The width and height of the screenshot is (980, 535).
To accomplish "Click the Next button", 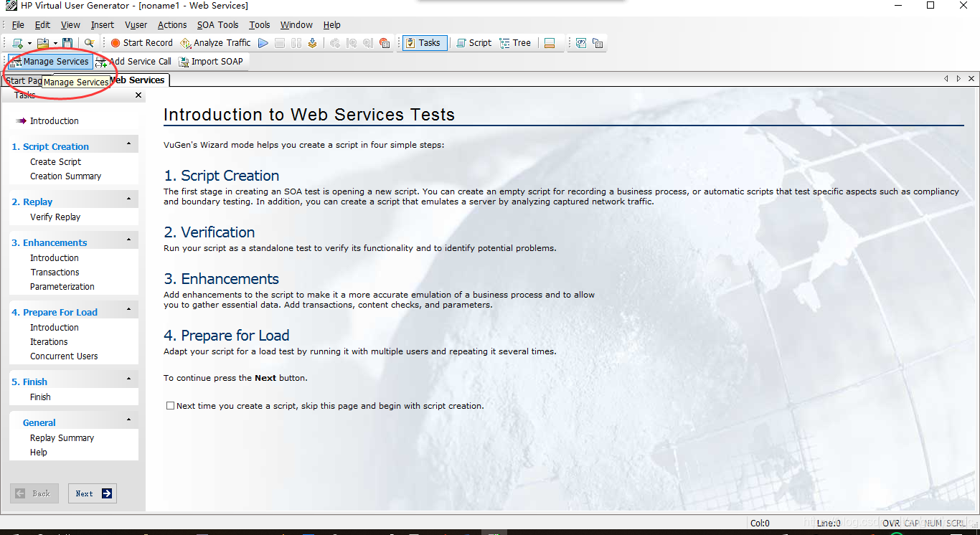I will point(93,493).
